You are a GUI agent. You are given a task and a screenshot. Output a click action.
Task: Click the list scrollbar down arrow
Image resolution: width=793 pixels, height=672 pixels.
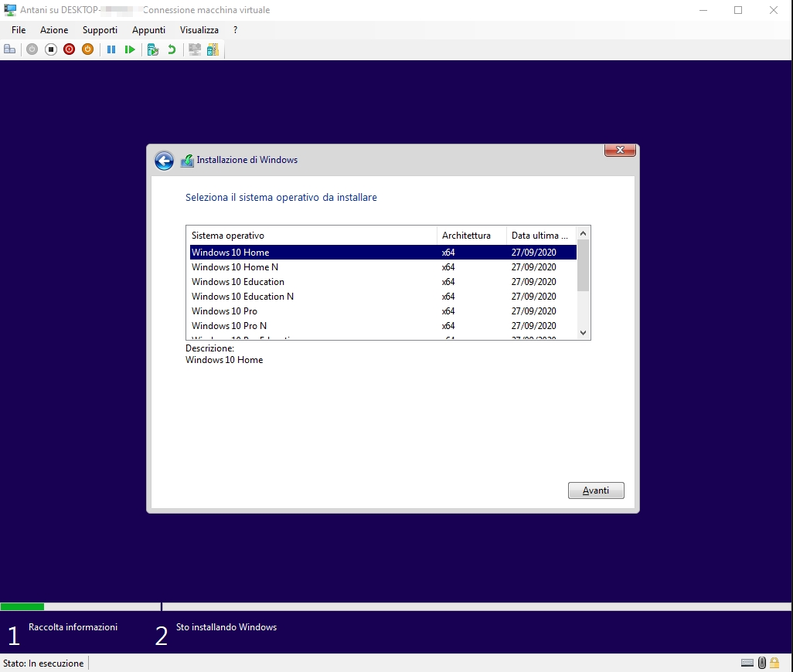coord(583,332)
